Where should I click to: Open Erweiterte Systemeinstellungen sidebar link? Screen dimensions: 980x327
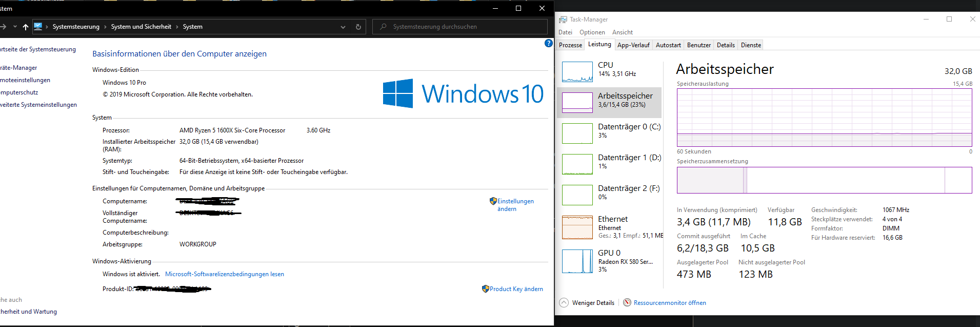[x=38, y=105]
